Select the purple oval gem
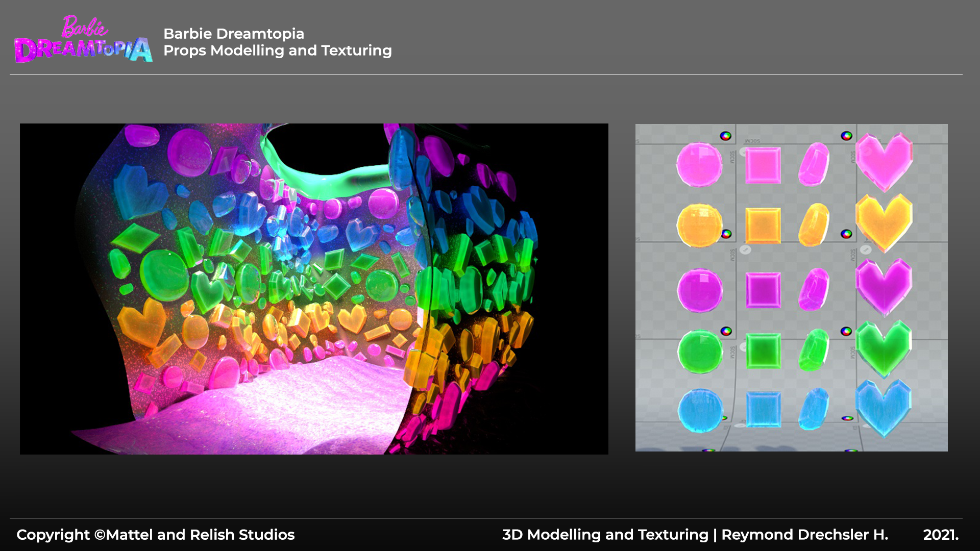The image size is (980, 551). [814, 289]
